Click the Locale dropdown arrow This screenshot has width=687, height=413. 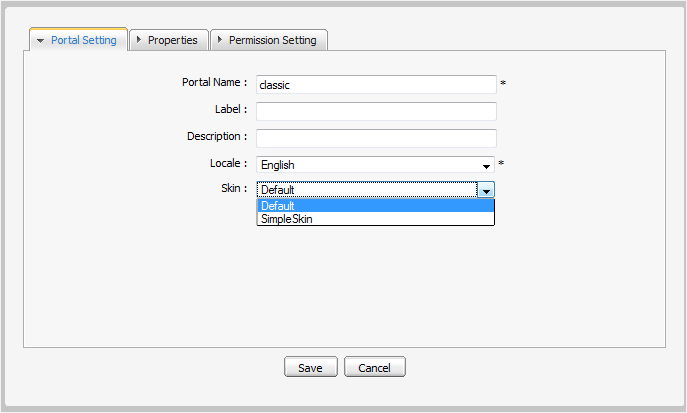pyautogui.click(x=486, y=166)
